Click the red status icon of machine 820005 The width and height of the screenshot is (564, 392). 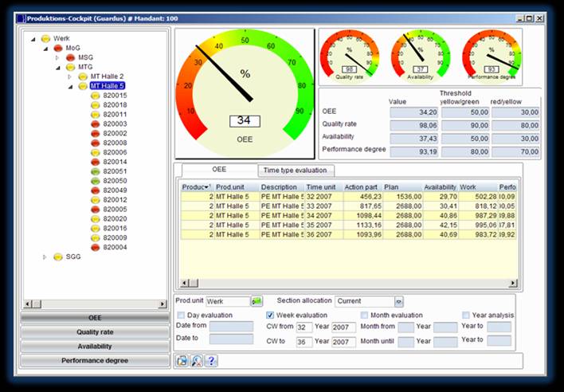tap(95, 210)
